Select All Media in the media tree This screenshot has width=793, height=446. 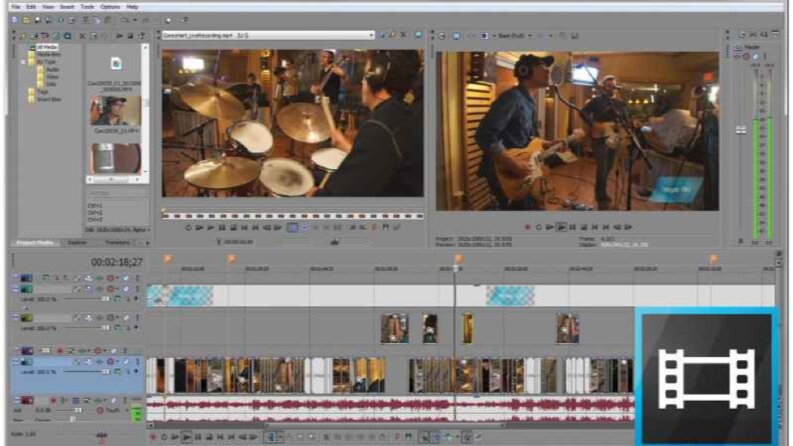[x=47, y=47]
